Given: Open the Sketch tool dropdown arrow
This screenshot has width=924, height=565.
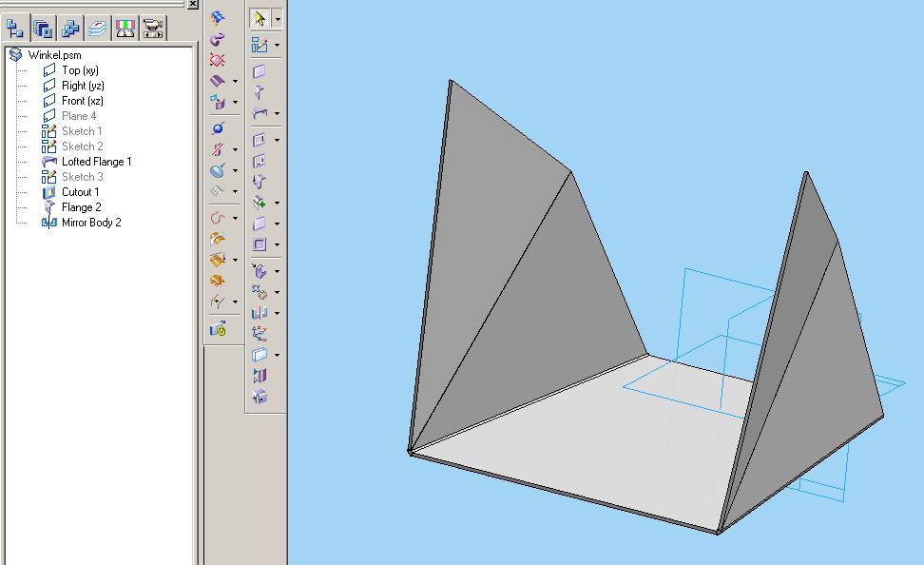Looking at the screenshot, I should [277, 46].
